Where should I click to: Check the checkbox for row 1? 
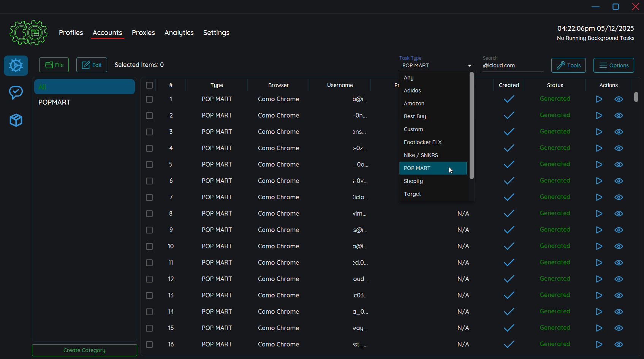(149, 99)
